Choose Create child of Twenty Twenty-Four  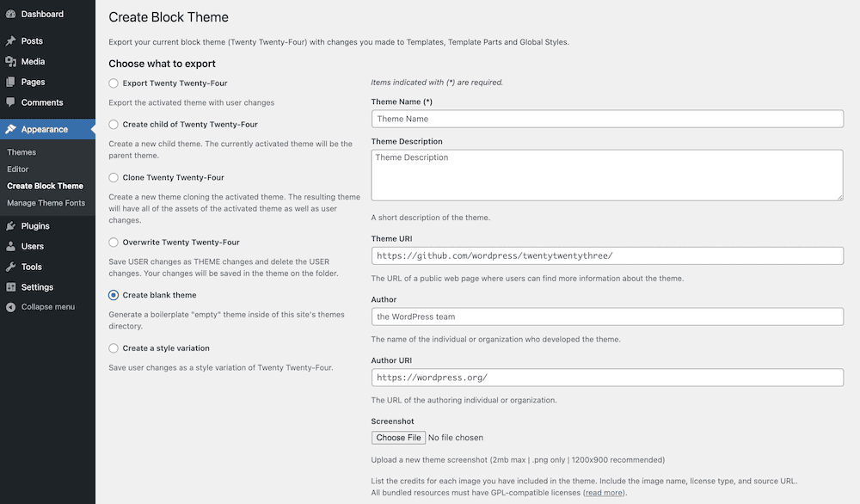tap(114, 125)
